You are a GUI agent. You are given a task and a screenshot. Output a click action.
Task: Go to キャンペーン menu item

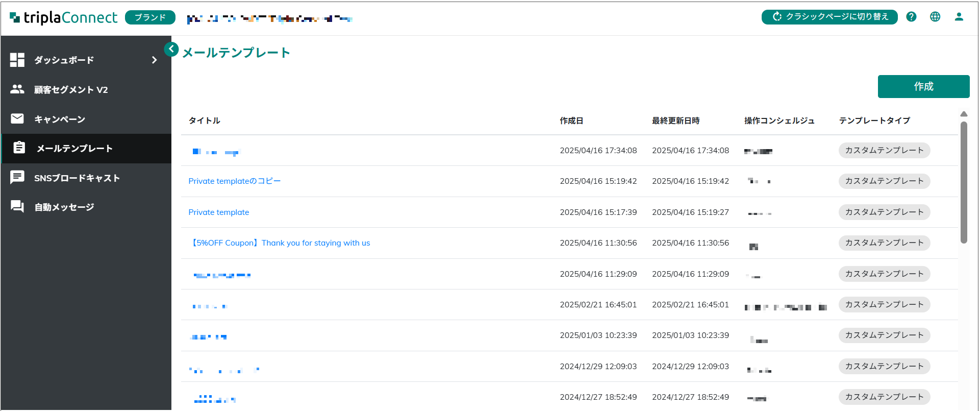point(86,119)
